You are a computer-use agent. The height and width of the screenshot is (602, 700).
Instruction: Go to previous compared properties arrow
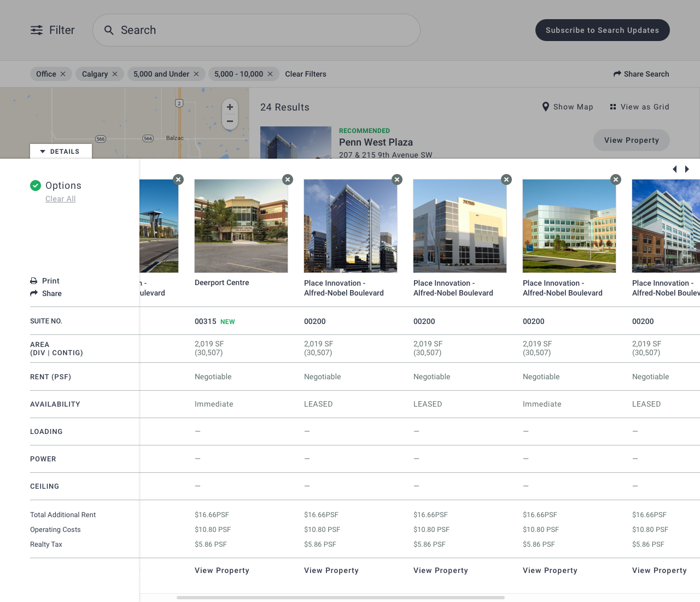pyautogui.click(x=675, y=169)
